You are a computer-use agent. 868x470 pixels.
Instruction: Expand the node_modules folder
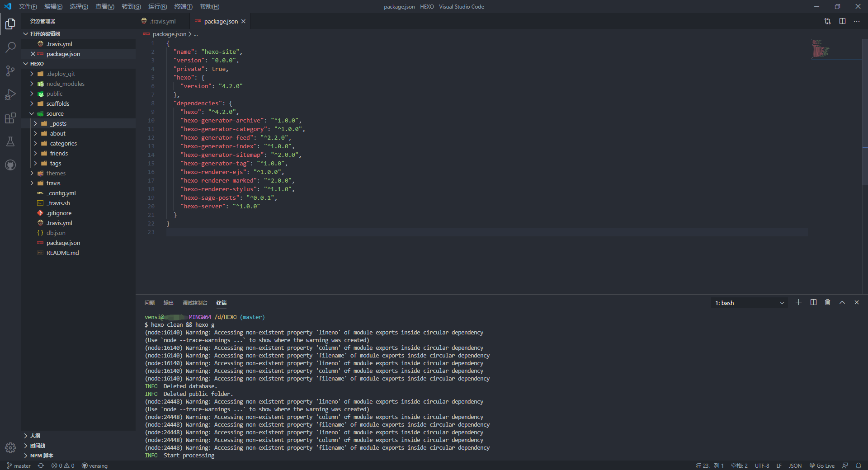79,84
